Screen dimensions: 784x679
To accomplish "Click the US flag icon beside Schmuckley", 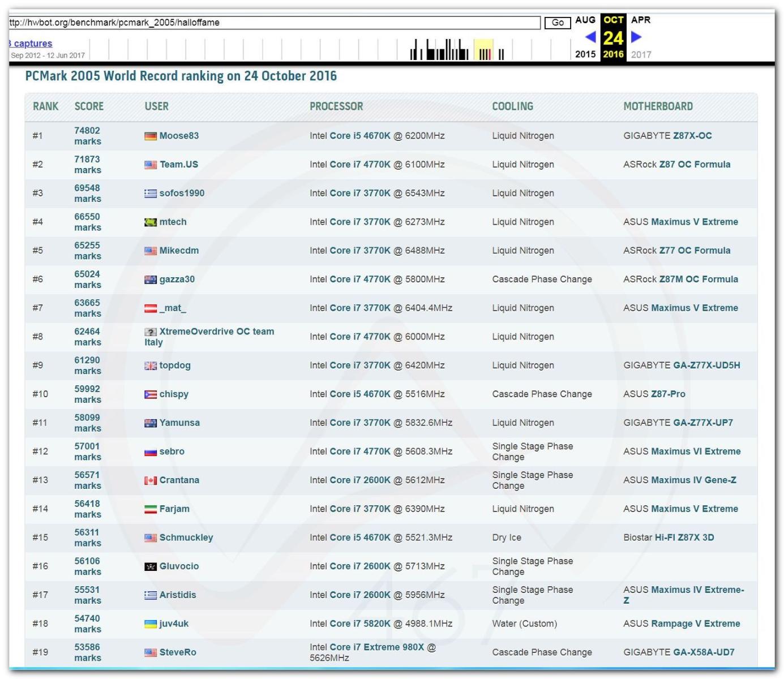I will coord(150,538).
